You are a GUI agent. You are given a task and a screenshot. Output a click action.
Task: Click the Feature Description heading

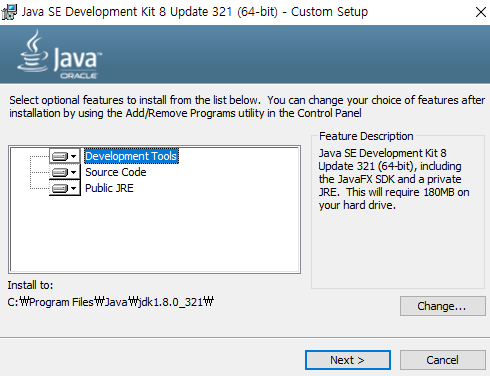pyautogui.click(x=366, y=136)
